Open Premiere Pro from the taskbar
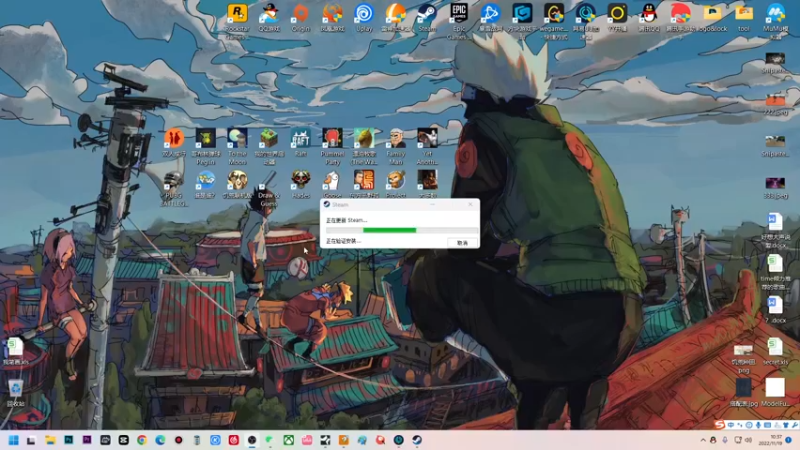This screenshot has width=800, height=450. click(x=87, y=440)
